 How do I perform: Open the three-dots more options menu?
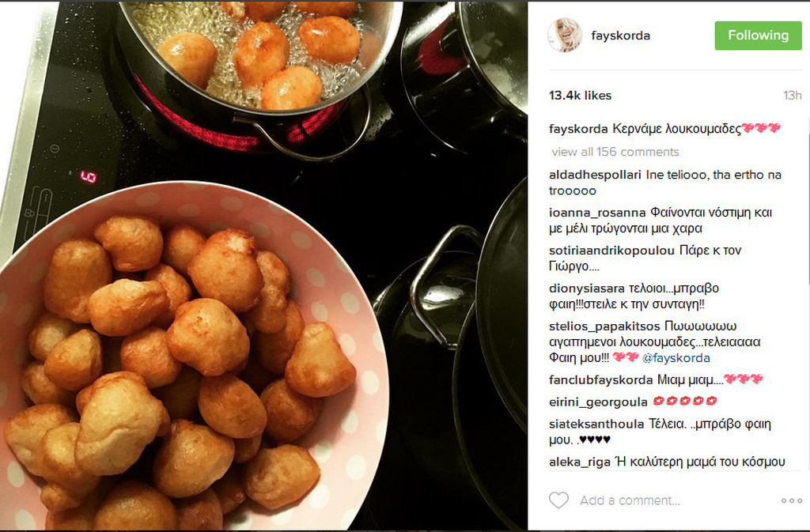[x=791, y=500]
